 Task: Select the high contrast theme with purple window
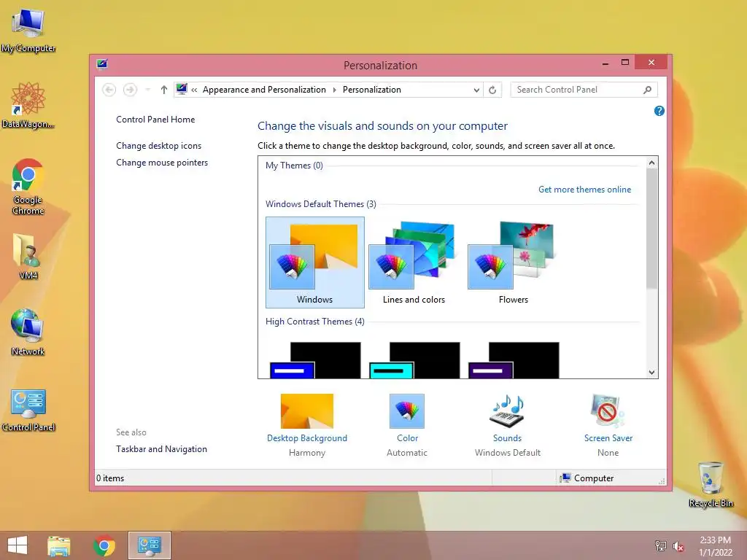click(x=514, y=360)
